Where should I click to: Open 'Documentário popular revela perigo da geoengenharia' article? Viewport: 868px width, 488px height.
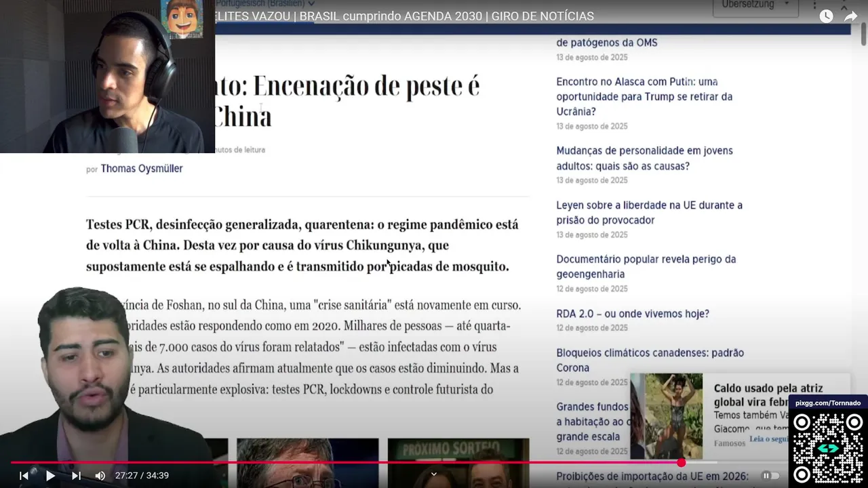pos(646,266)
